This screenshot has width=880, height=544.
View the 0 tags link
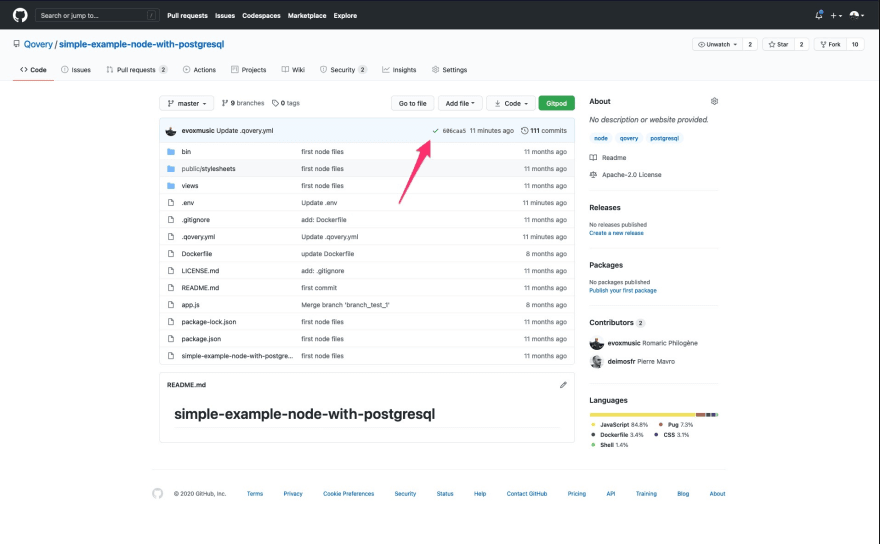point(286,103)
